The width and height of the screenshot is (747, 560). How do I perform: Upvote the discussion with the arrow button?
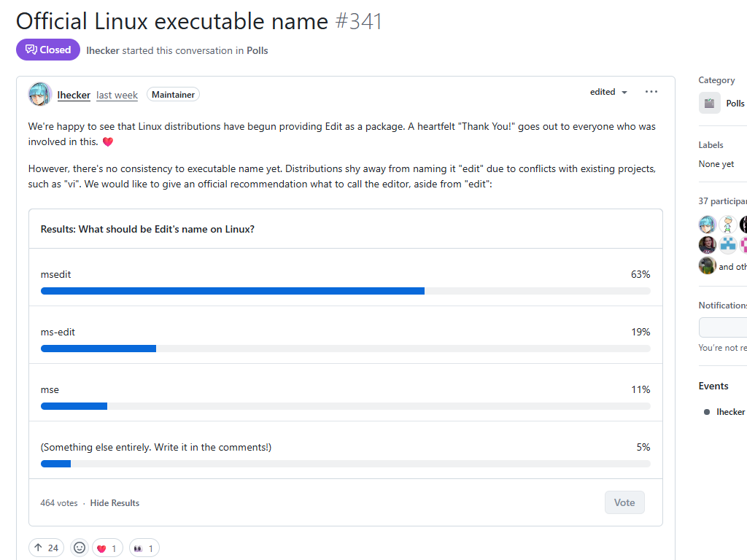pos(46,548)
